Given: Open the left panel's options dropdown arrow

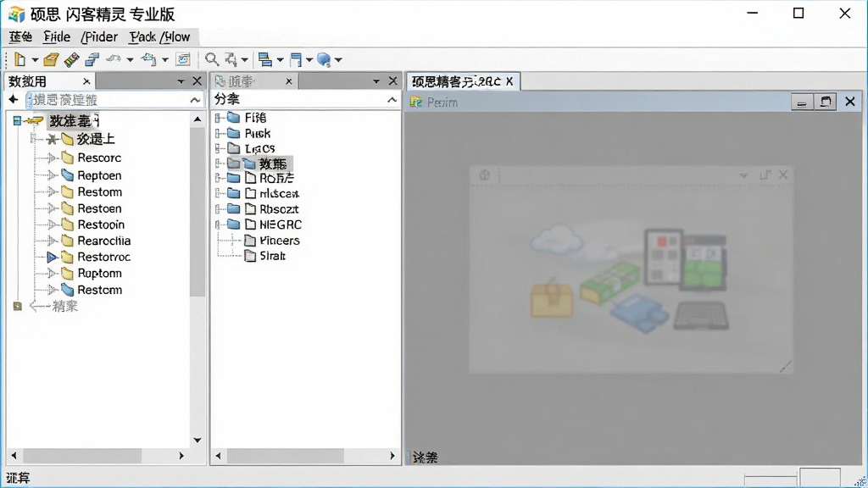Looking at the screenshot, I should pos(181,81).
